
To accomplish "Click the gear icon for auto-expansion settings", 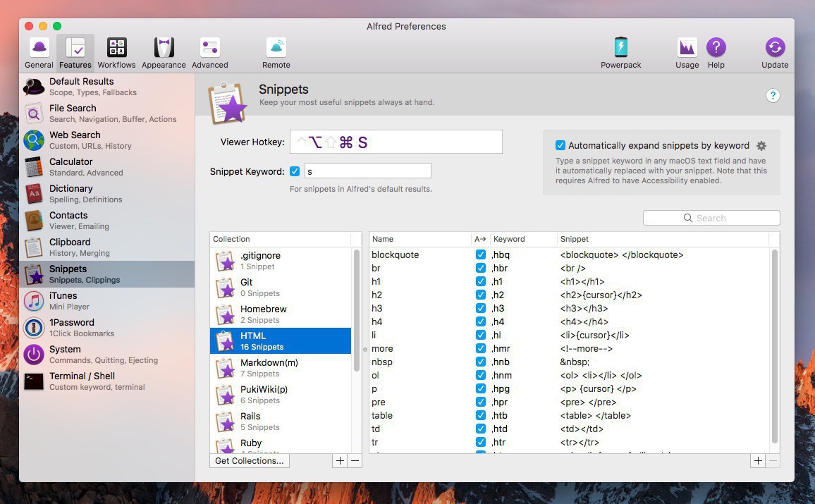I will pos(761,146).
